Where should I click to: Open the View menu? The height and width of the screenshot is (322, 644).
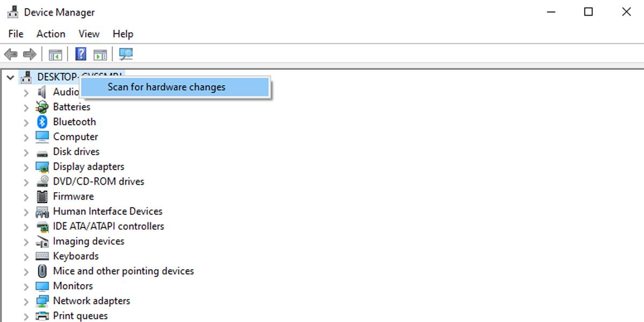click(x=88, y=33)
